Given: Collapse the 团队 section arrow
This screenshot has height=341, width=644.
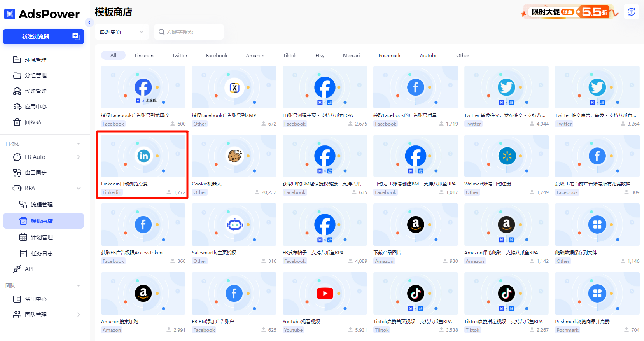Looking at the screenshot, I should pos(79,286).
